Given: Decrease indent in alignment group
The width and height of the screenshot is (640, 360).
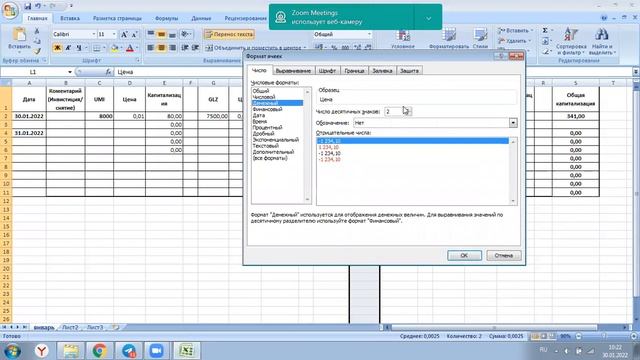Looking at the screenshot, I should (x=185, y=48).
